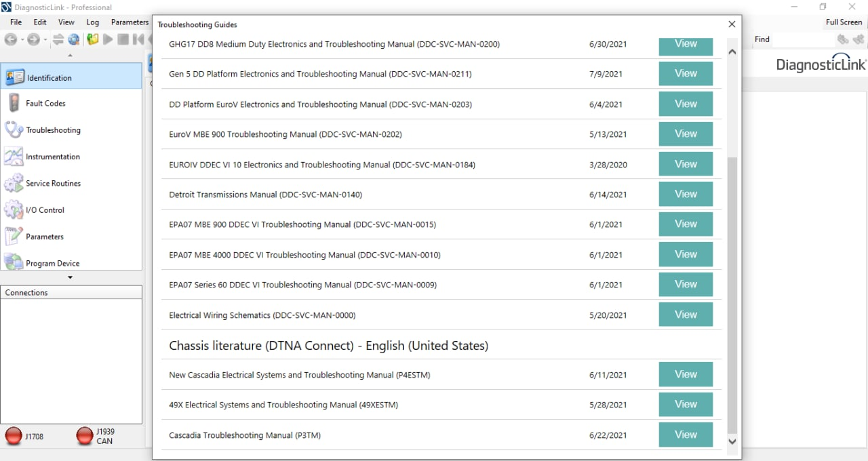868x461 pixels.
Task: Click the Back navigation arrow icon
Action: point(10,39)
